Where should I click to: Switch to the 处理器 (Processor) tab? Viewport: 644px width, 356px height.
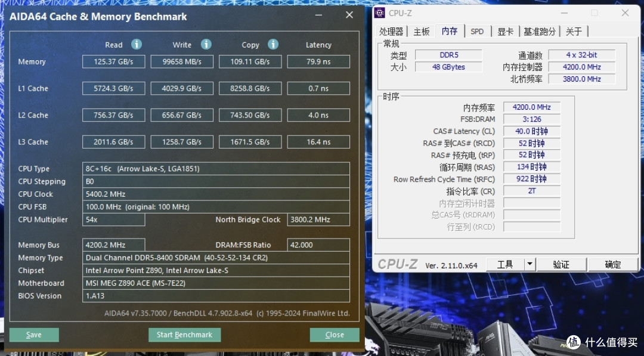(392, 31)
